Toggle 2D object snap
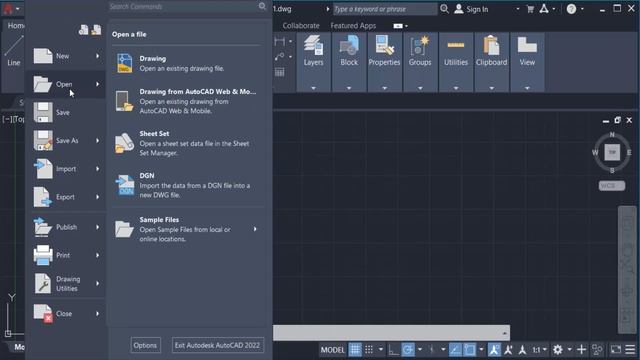 coord(470,350)
